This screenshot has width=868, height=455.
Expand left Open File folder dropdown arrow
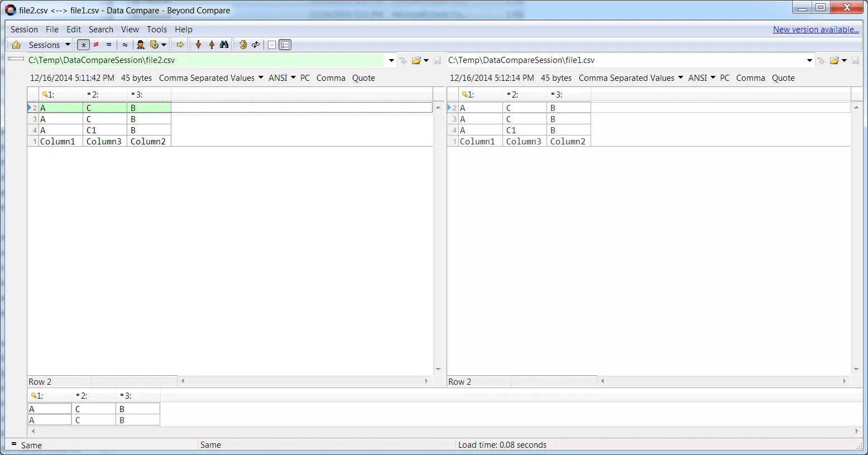click(x=426, y=60)
